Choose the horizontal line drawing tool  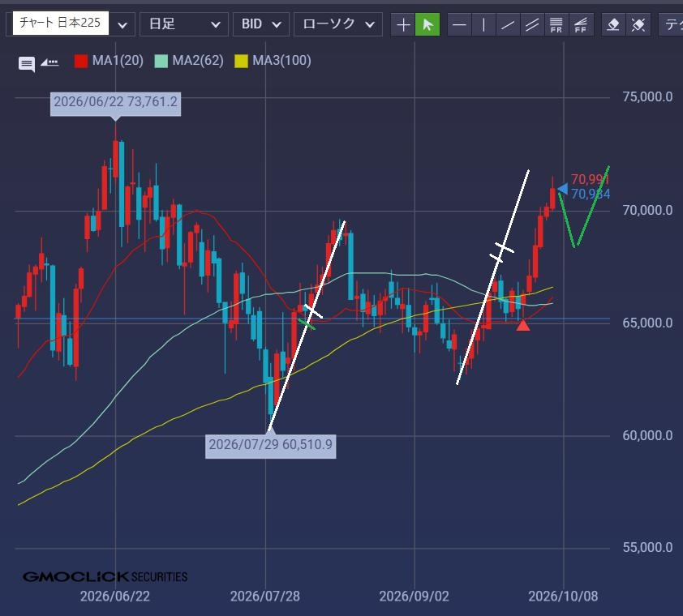pyautogui.click(x=459, y=24)
